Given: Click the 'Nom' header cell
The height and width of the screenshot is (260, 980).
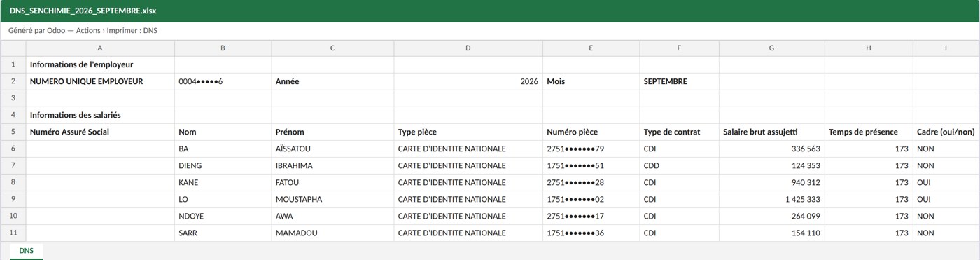Looking at the screenshot, I should point(223,132).
